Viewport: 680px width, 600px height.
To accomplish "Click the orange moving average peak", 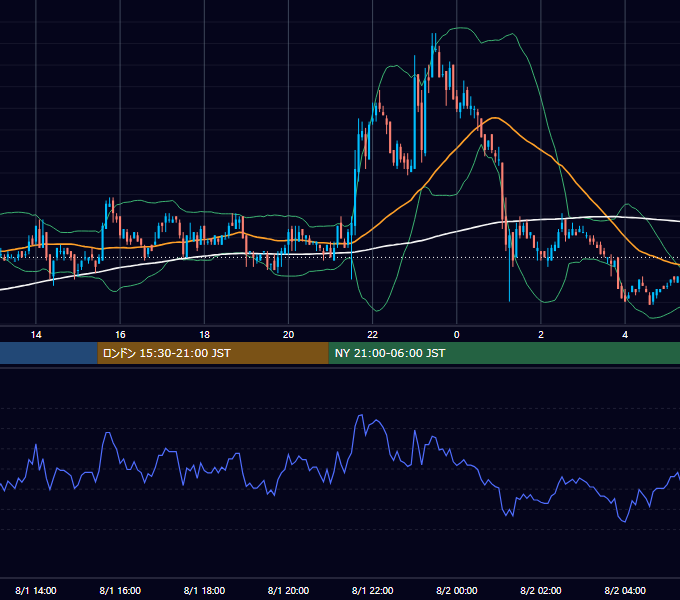I will [494, 118].
